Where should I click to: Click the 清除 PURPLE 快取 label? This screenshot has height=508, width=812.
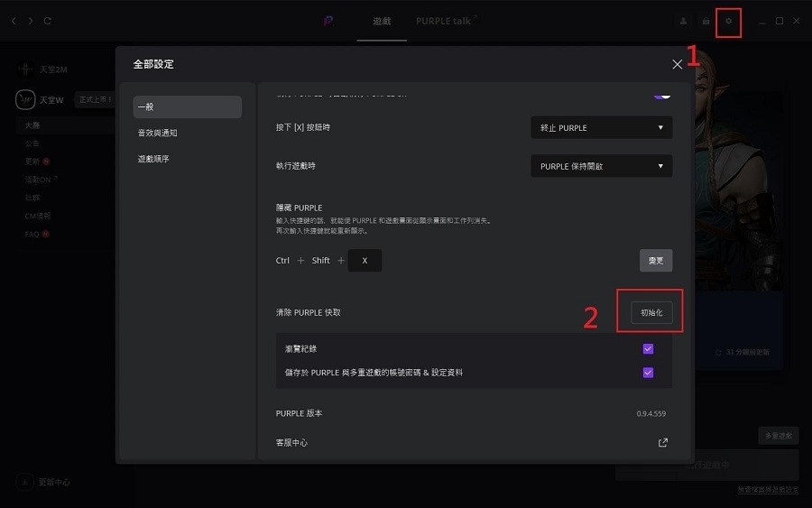tap(309, 313)
